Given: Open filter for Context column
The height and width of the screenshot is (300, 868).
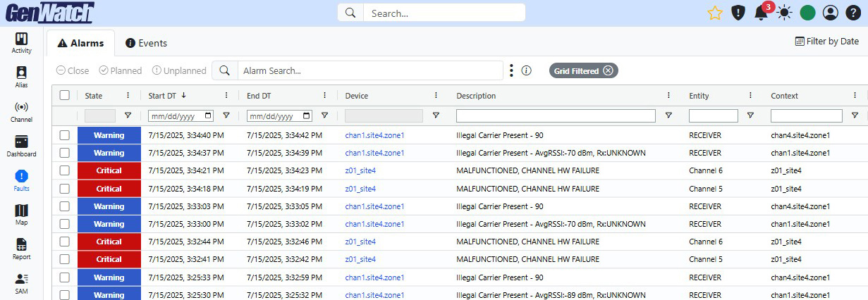Looking at the screenshot, I should [x=855, y=115].
